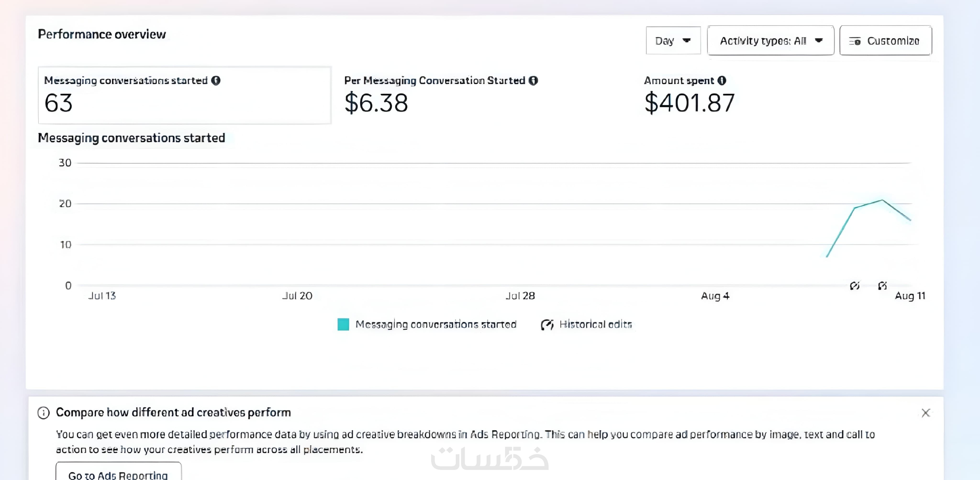
Task: Click info icon beside Messaging conversations started
Action: [x=216, y=81]
